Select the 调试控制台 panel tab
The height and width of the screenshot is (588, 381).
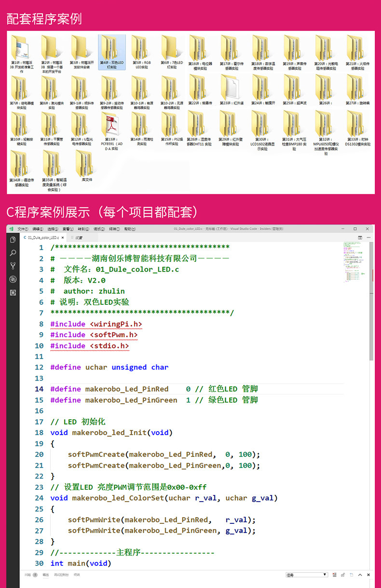pos(61,574)
